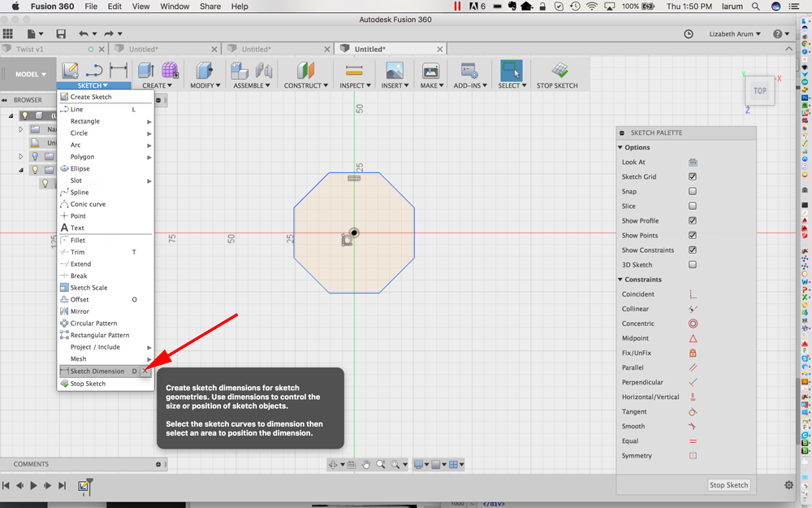Open Spotlight search in macOS menu bar

(x=756, y=7)
